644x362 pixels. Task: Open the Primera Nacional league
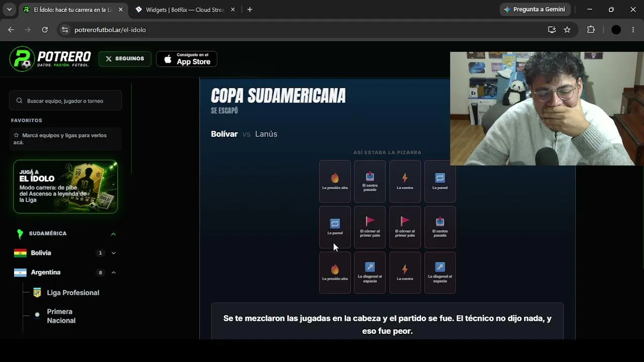[61, 316]
